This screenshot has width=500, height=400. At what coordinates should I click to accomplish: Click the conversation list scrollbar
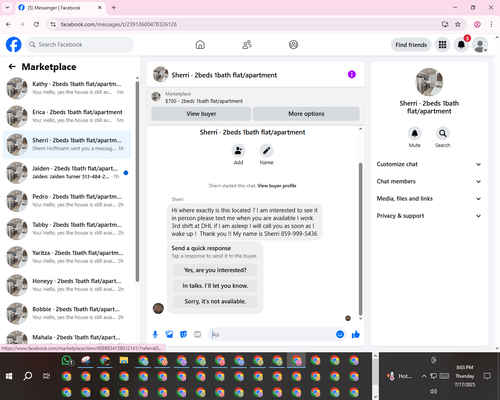(x=137, y=182)
